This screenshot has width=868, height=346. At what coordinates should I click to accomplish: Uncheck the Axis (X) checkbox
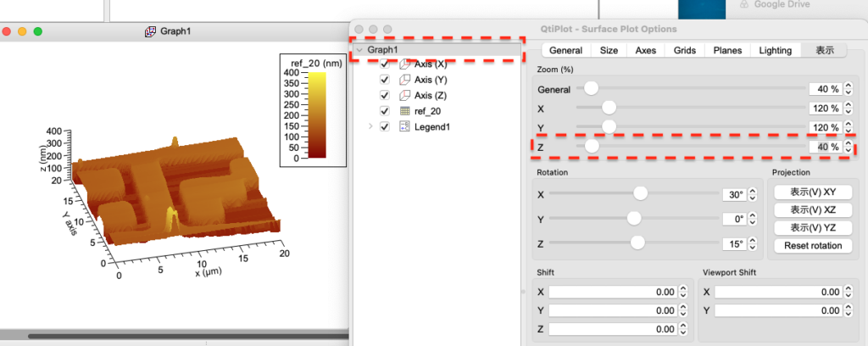coord(385,64)
